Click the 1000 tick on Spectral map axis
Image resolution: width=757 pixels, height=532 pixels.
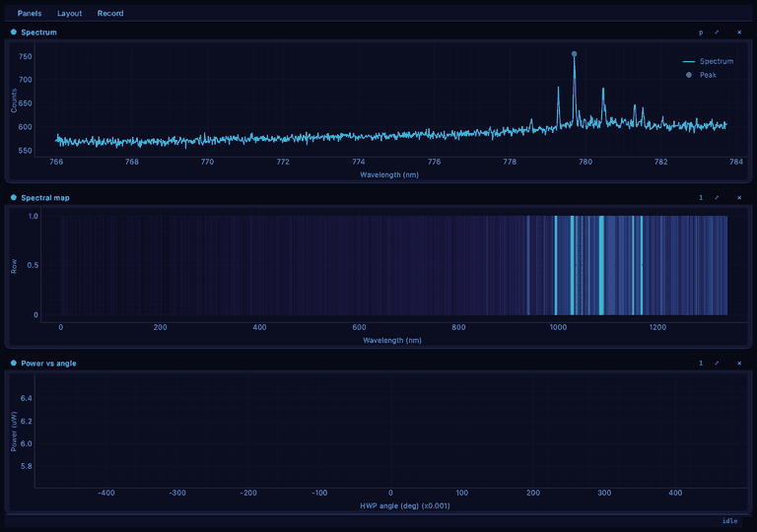click(x=558, y=327)
